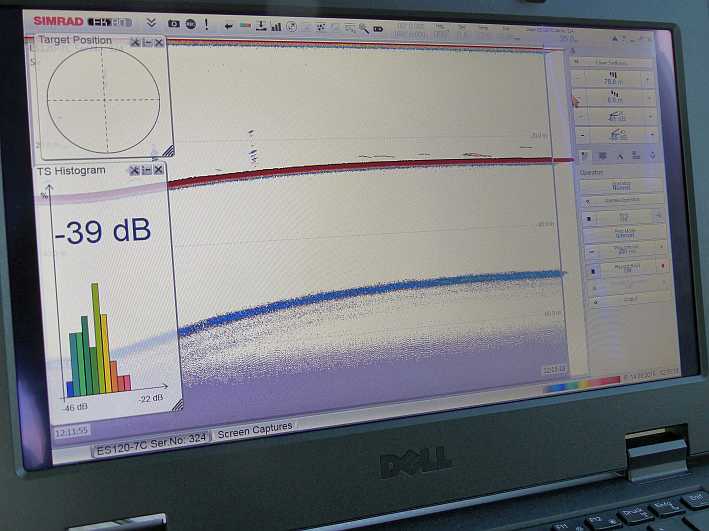Screen dimensions: 709x531
Task: Decrease the start range with minus button
Action: 577,98
